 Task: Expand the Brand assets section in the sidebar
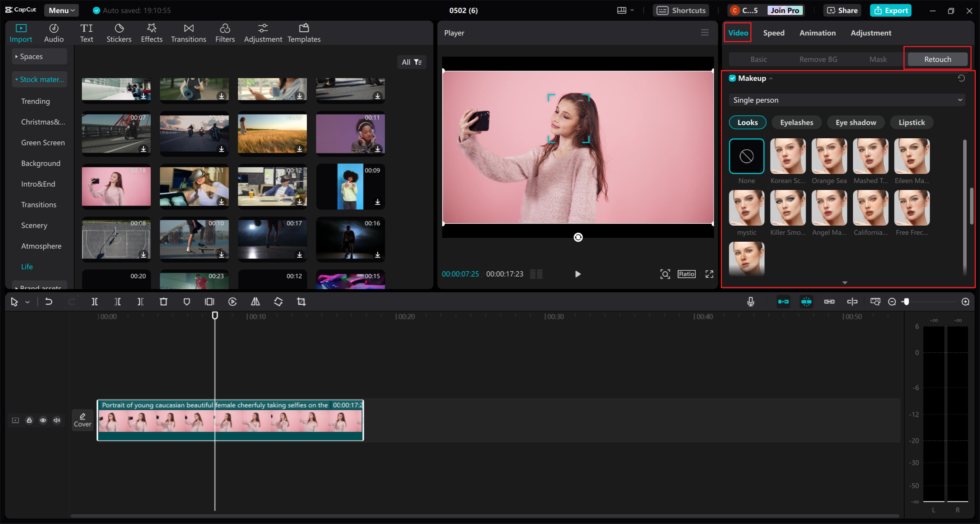point(39,287)
